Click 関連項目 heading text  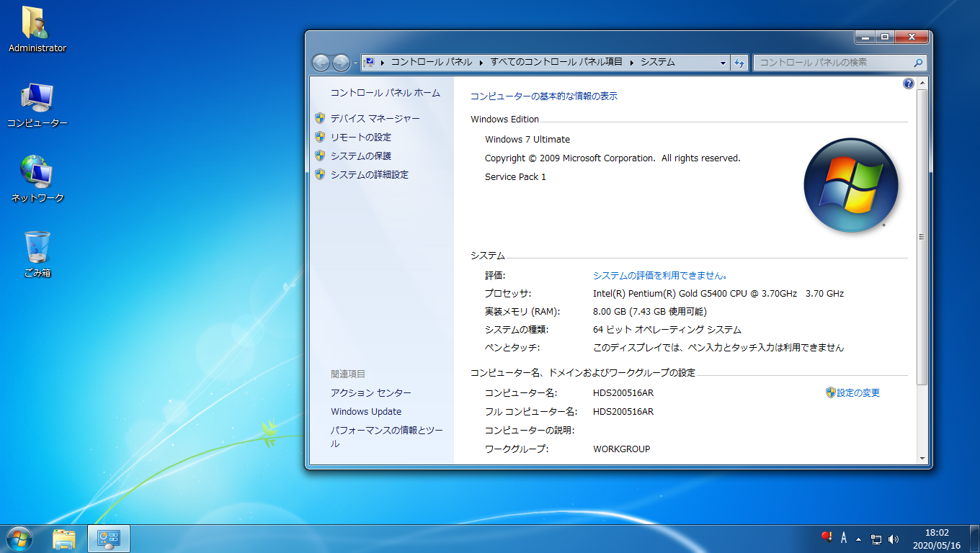point(349,374)
